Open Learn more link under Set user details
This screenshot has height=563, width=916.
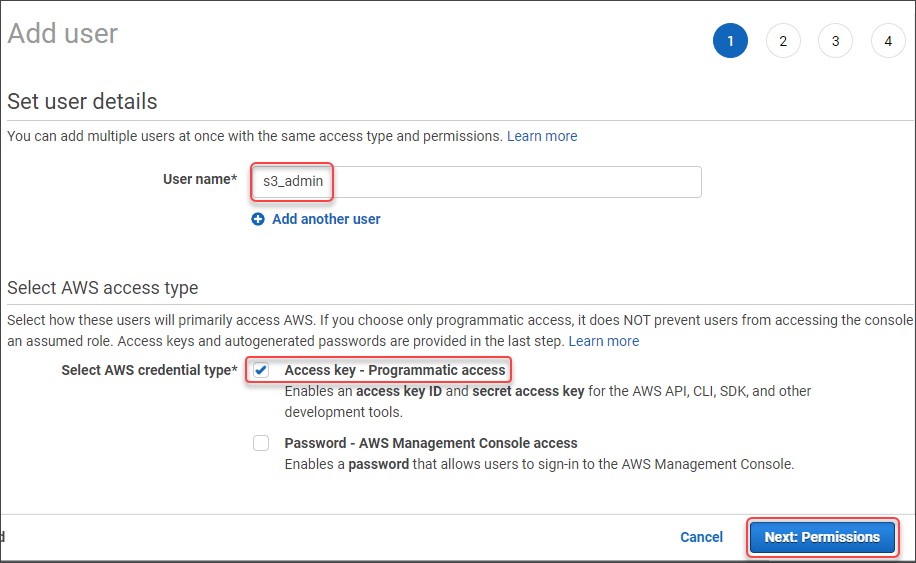click(542, 136)
